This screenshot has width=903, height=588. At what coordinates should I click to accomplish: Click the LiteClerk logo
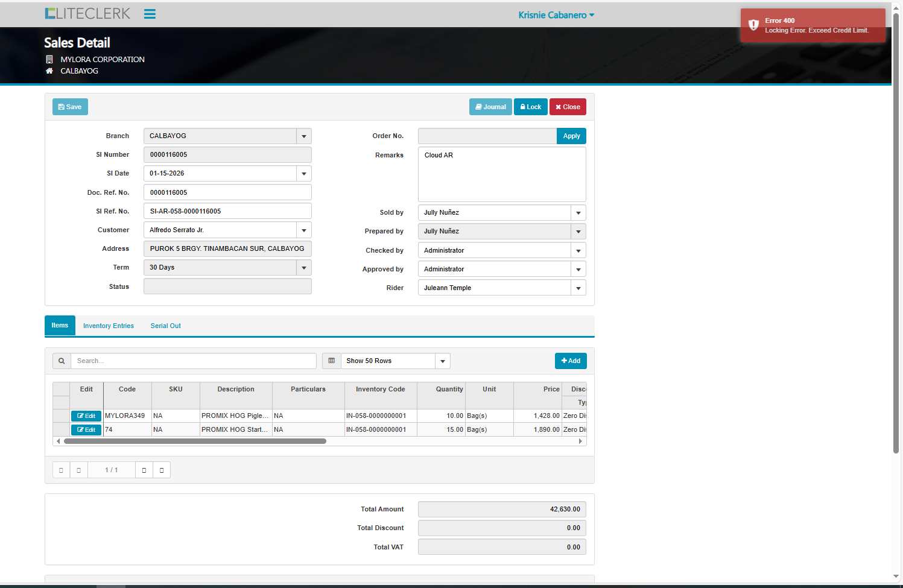(x=87, y=14)
